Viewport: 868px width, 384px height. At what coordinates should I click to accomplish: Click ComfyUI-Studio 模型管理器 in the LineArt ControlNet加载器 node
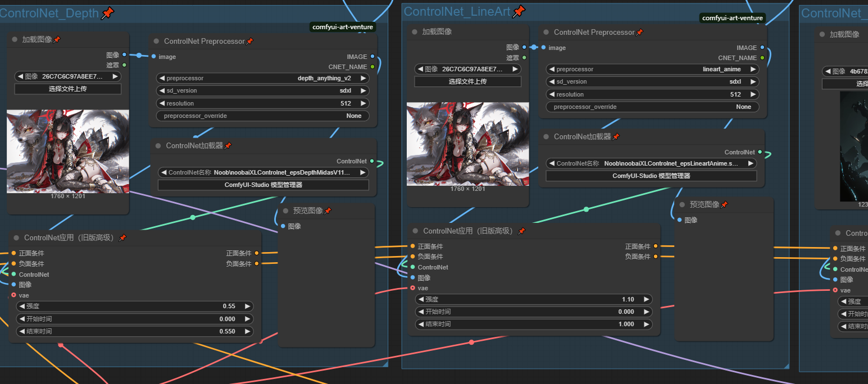click(651, 176)
